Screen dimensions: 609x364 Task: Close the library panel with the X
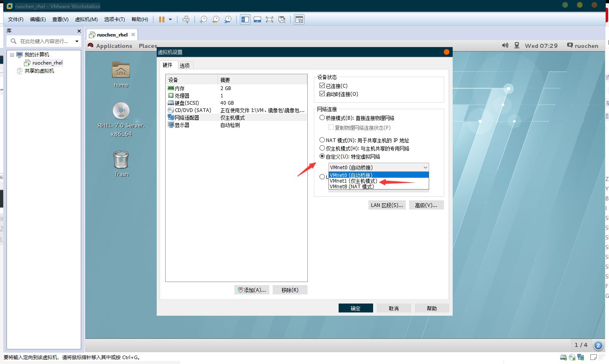(79, 31)
